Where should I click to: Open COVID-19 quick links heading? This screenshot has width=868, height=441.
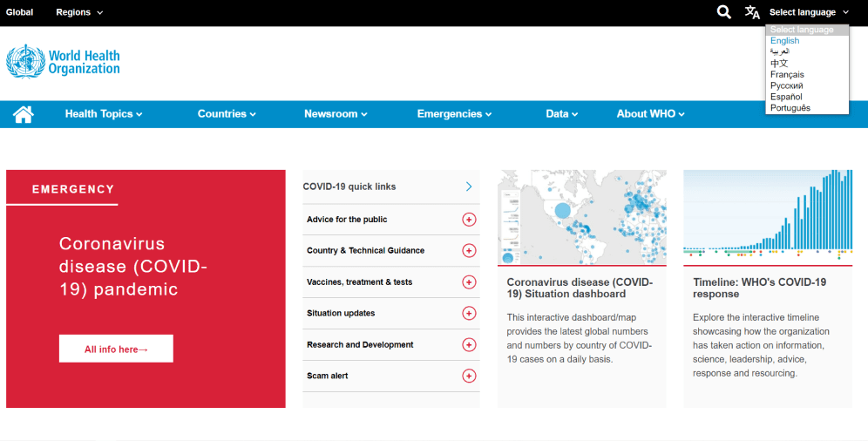(349, 187)
